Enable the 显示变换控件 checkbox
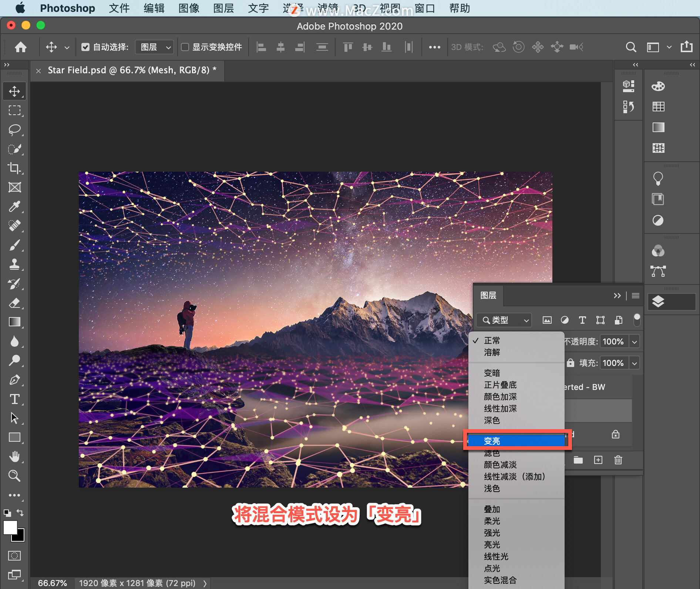Screen dimensions: 700x589 click(185, 47)
